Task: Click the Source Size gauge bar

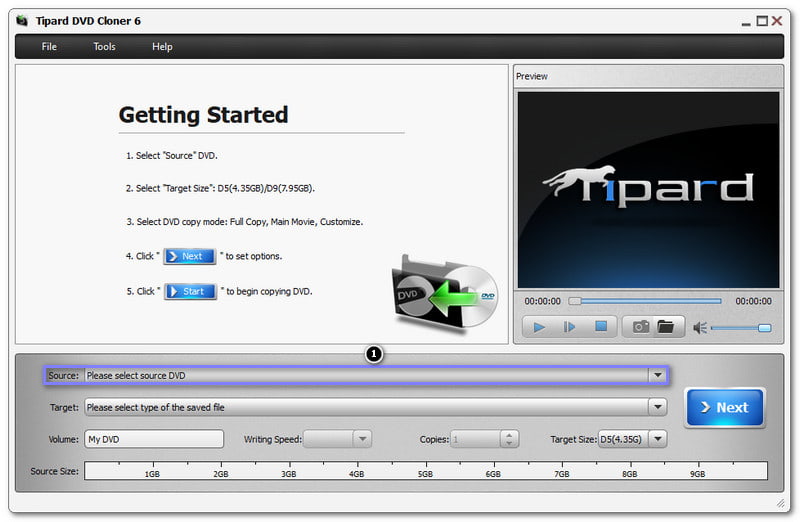Action: point(426,470)
